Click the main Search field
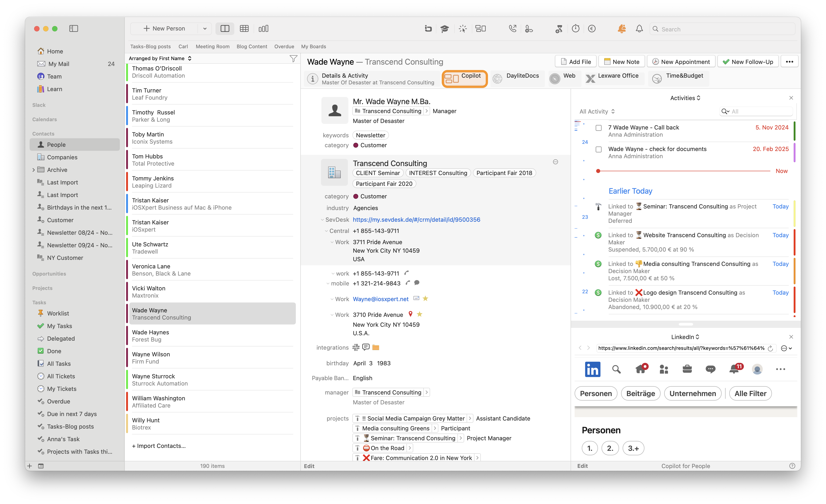This screenshot has height=504, width=826. (723, 29)
